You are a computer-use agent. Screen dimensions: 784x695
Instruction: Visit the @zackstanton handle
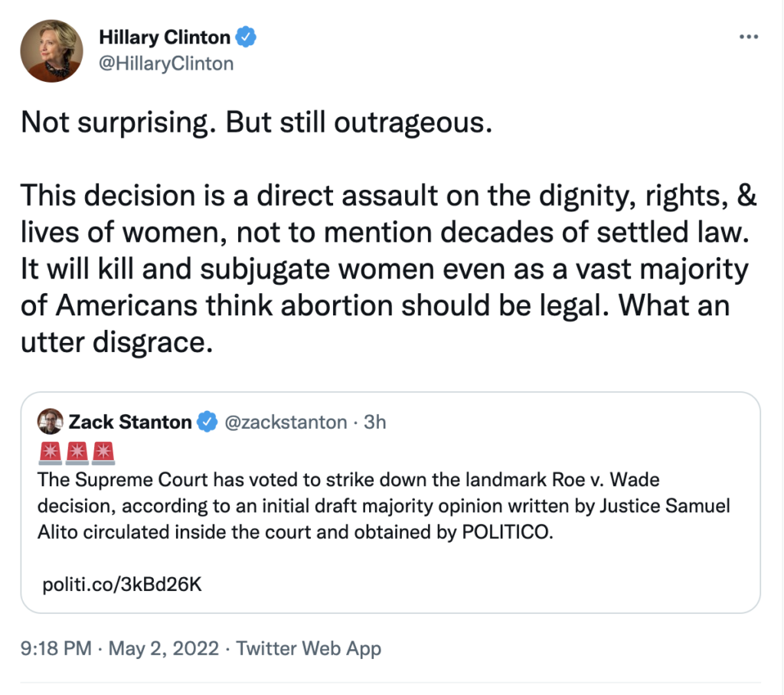click(284, 422)
